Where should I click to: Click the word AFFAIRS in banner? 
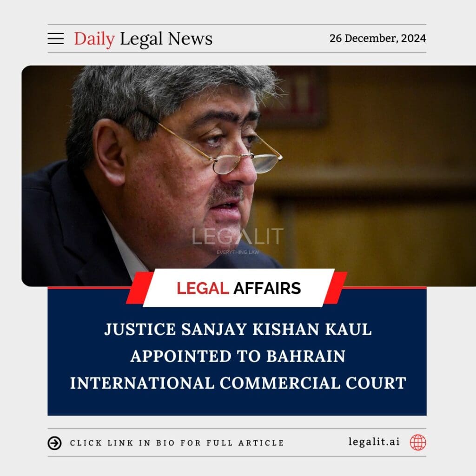[267, 288]
